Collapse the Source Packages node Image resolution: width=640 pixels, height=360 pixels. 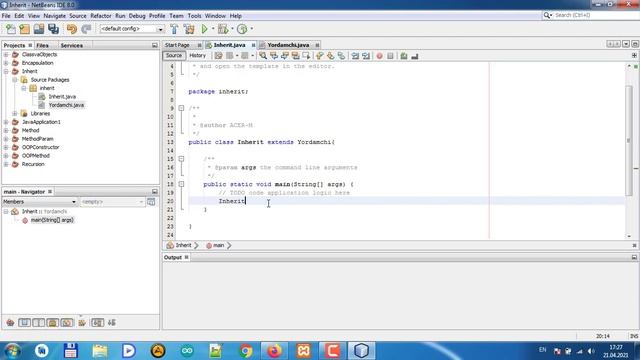(15, 80)
